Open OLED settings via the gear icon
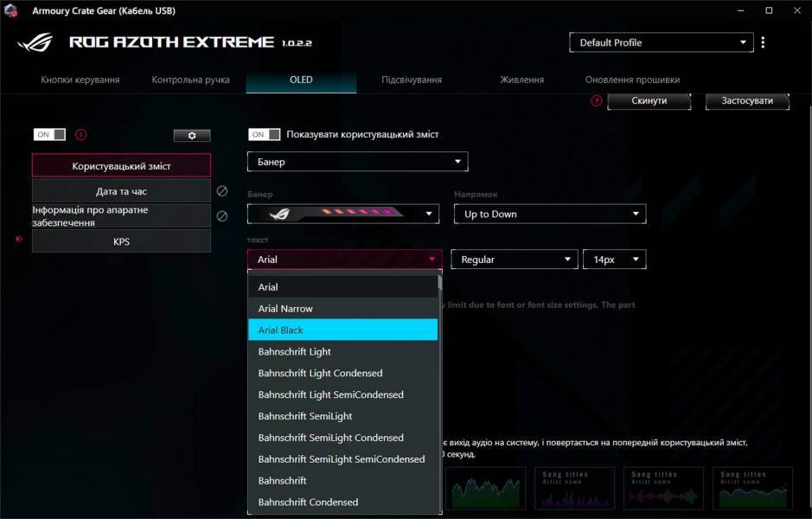The height and width of the screenshot is (519, 812). pyautogui.click(x=191, y=135)
